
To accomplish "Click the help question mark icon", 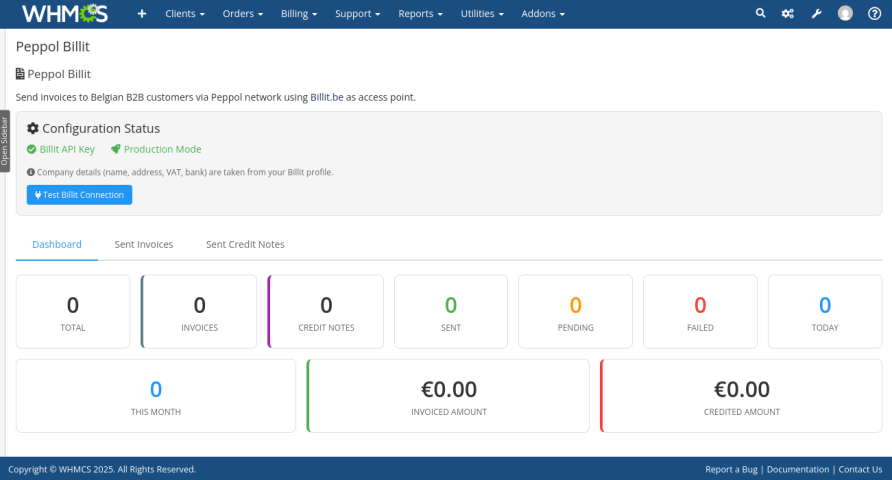I will point(874,14).
